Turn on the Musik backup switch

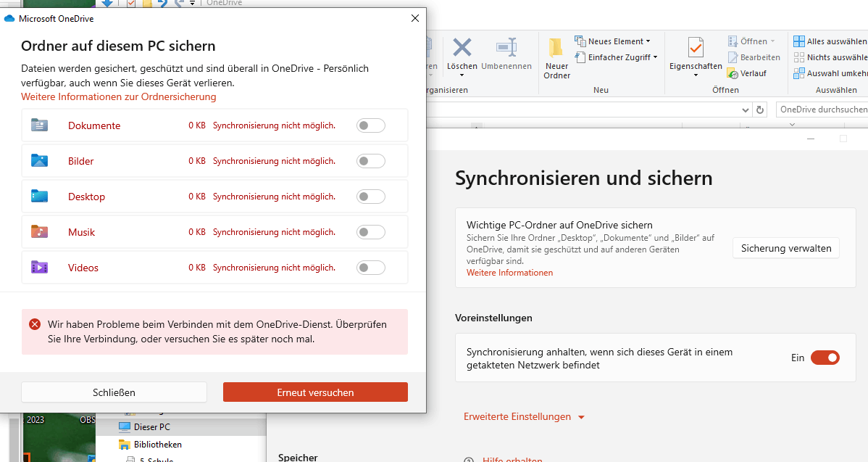click(x=370, y=231)
